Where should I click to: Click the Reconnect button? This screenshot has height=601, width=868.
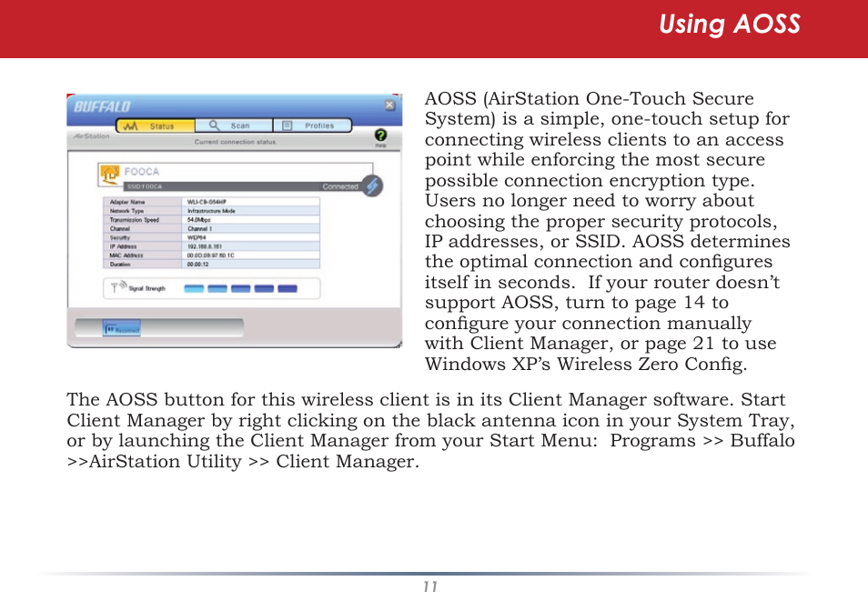coord(122,328)
